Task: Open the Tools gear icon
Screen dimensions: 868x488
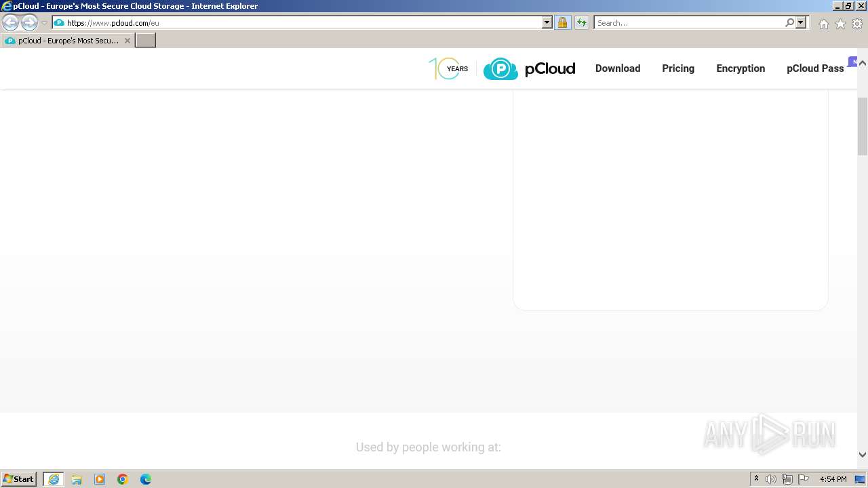Action: pos(857,24)
